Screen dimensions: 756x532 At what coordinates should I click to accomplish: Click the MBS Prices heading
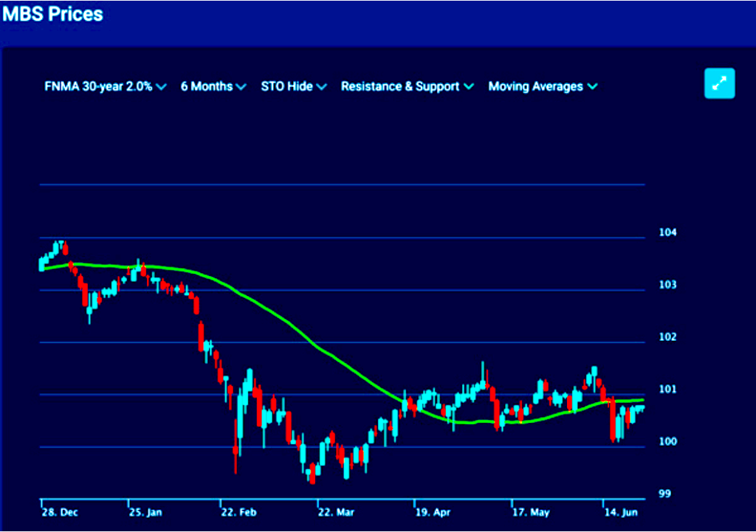point(52,14)
